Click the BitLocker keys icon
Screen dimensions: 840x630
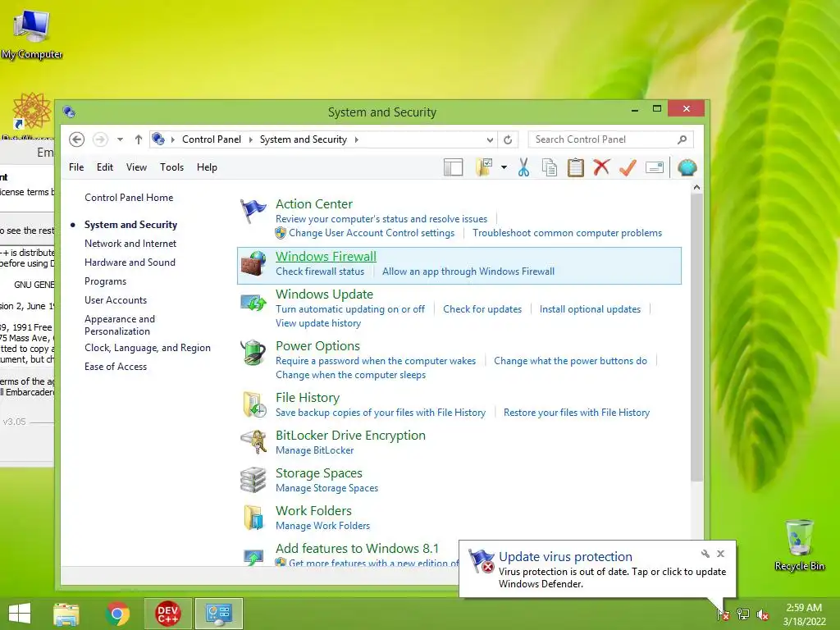pyautogui.click(x=253, y=442)
